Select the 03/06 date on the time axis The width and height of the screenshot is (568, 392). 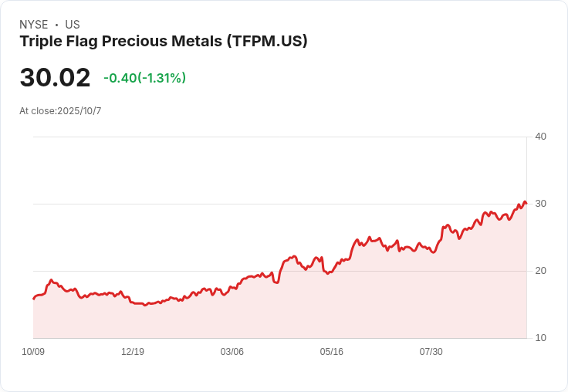[x=232, y=352]
